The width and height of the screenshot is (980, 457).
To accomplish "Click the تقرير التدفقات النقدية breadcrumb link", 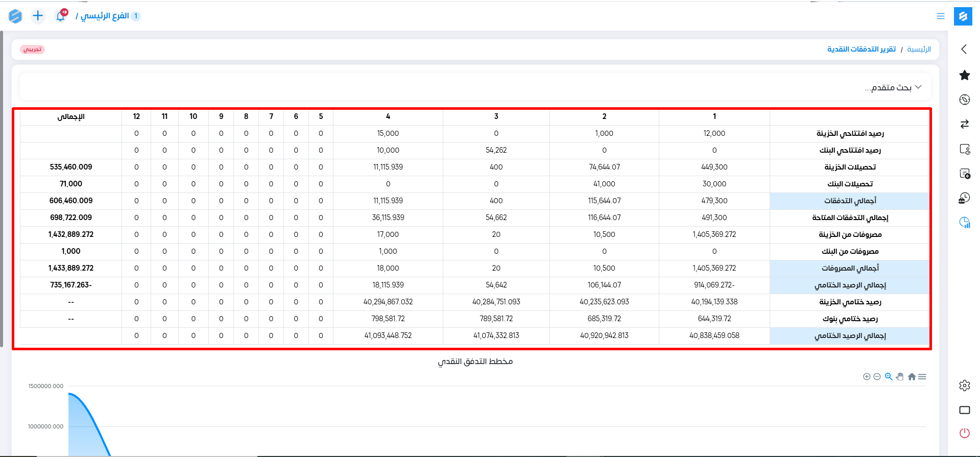I will 862,50.
